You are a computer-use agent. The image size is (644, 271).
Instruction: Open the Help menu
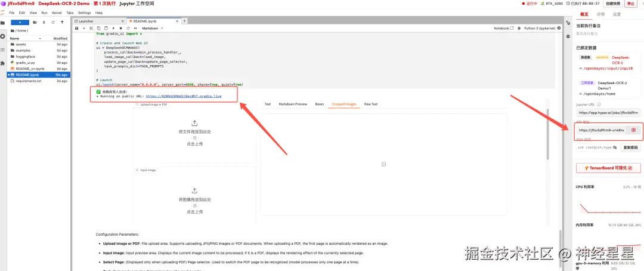click(99, 13)
